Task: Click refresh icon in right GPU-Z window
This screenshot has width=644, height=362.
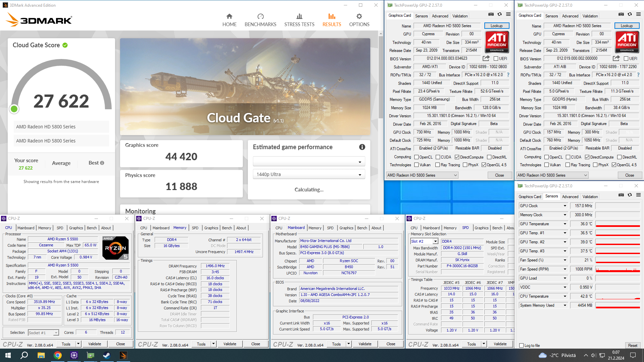Action: [x=630, y=14]
